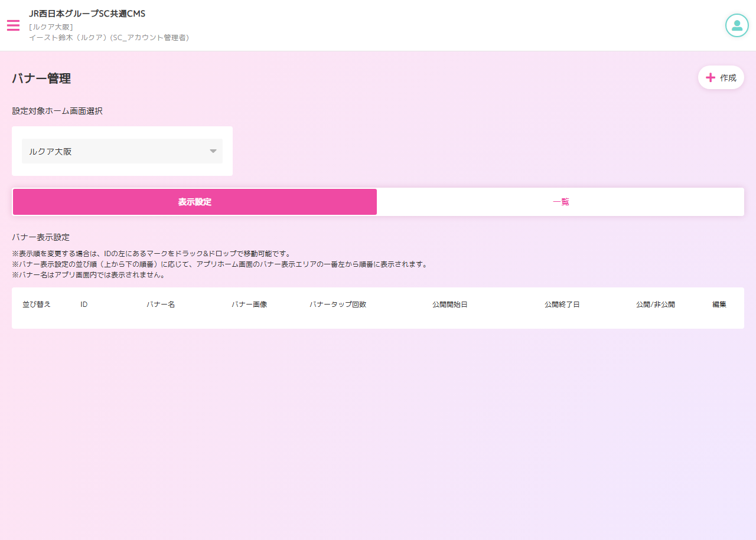
Task: Click the ID column header
Action: (84, 305)
